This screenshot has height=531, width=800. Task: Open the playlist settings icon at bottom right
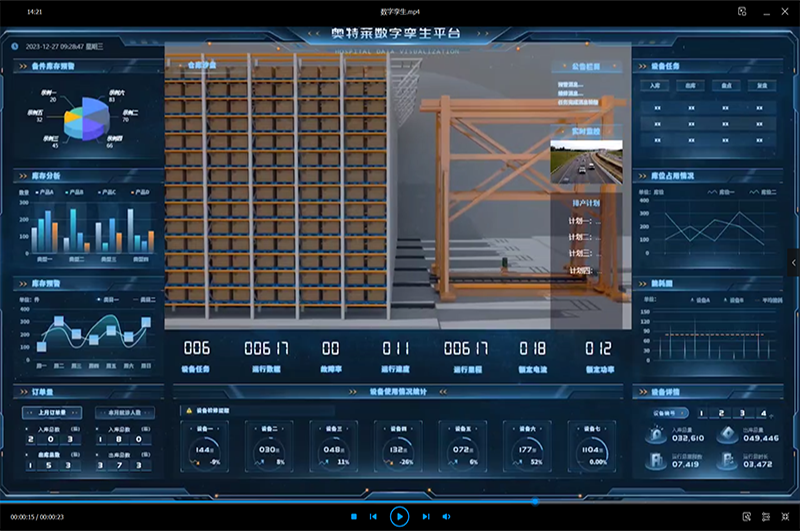point(767,516)
